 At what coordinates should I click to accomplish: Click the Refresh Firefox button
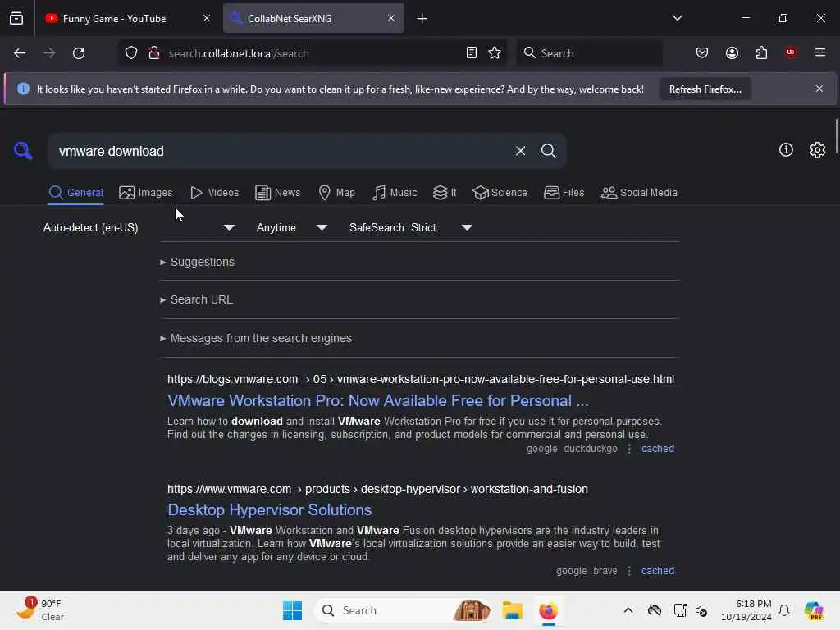coord(705,89)
